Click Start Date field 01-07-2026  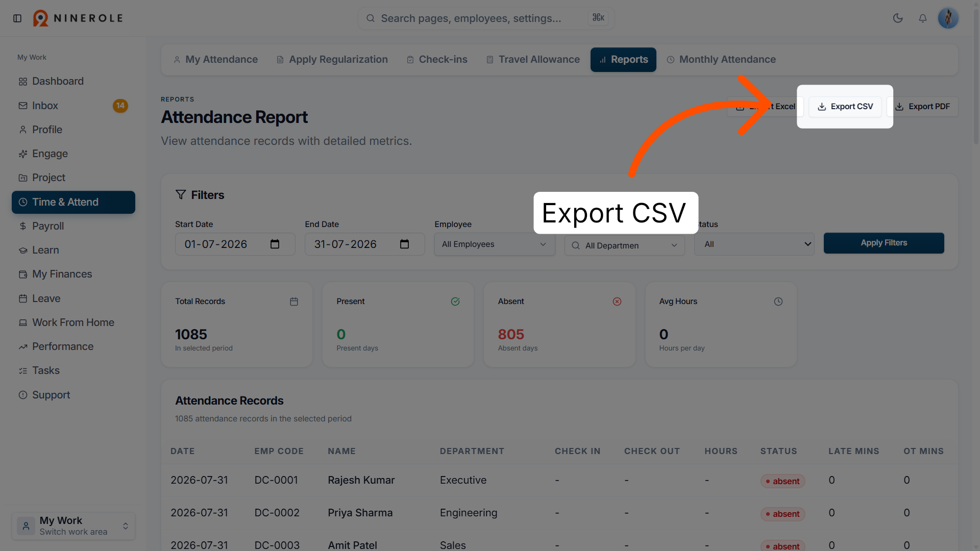(235, 244)
